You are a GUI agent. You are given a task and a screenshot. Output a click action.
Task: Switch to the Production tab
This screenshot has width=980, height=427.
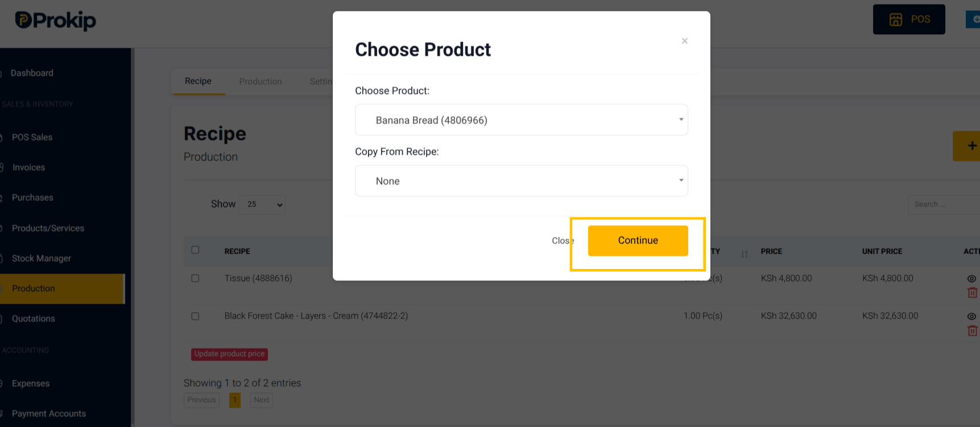(260, 81)
